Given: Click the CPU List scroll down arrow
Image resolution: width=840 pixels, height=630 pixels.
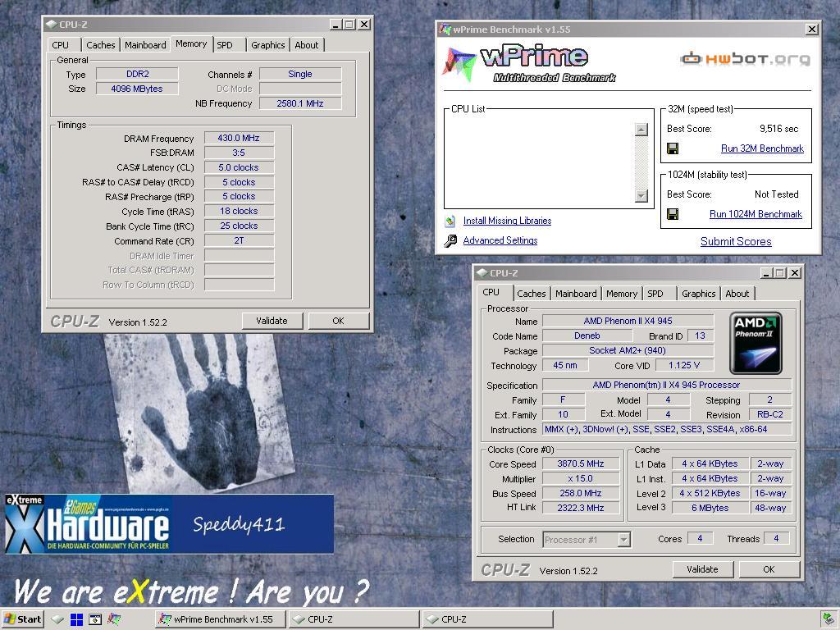Looking at the screenshot, I should (641, 195).
